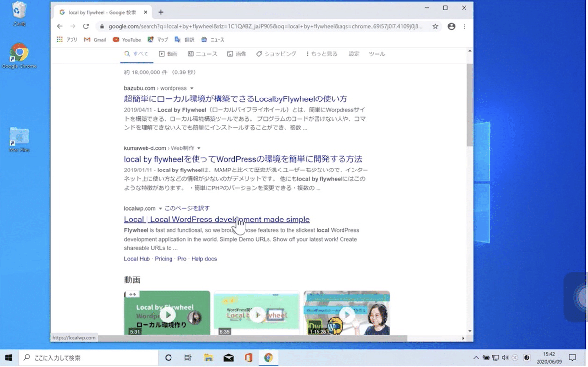
Task: Click the ここに入力して検索 taskbar search box
Action: point(88,358)
